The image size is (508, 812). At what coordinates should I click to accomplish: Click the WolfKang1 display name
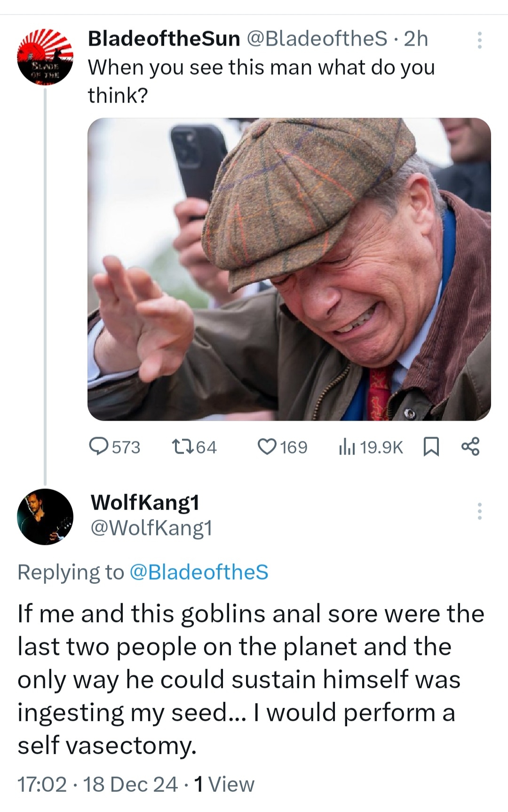tap(145, 502)
